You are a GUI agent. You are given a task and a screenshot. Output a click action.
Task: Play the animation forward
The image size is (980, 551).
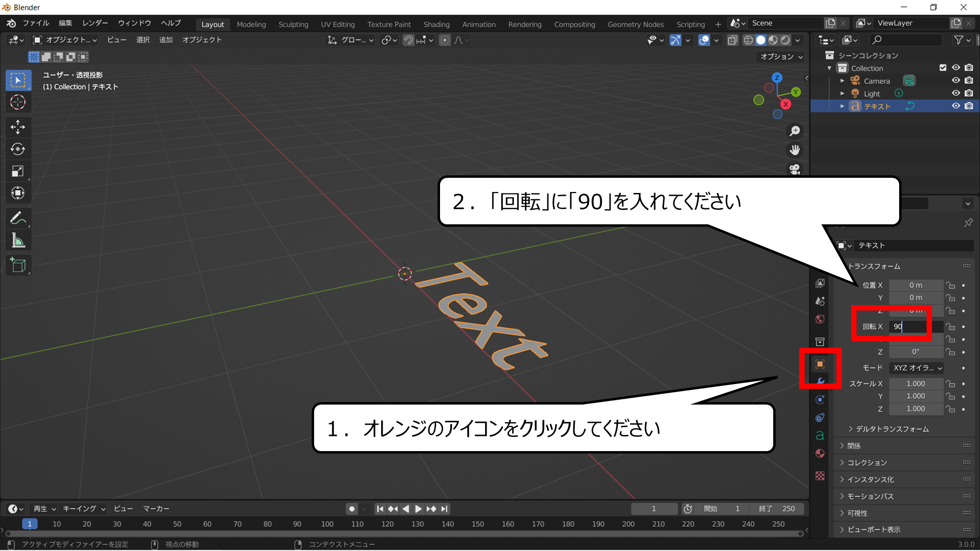[418, 509]
